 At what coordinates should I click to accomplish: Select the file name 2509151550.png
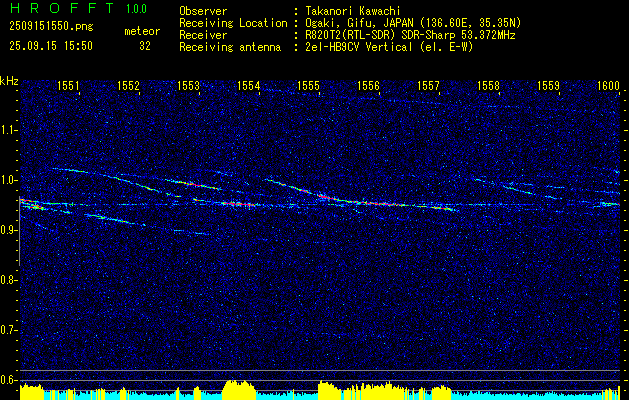click(x=51, y=27)
